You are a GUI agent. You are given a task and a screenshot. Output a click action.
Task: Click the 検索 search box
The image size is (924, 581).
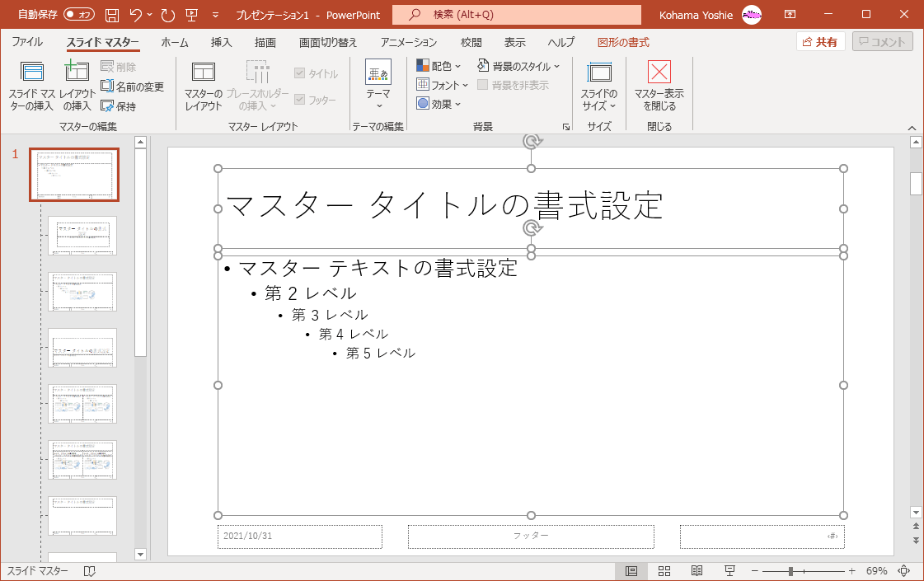(x=517, y=15)
